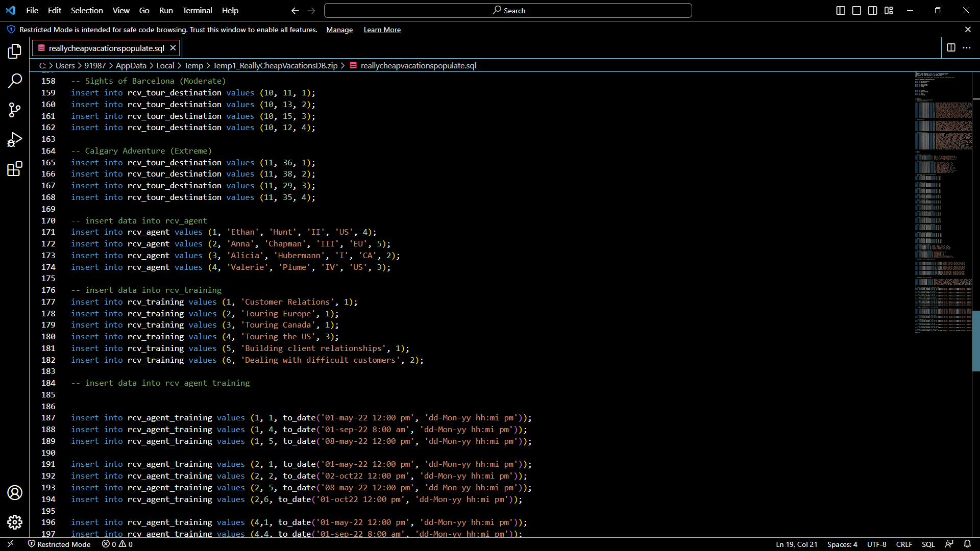
Task: Toggle the Primary Side Bar layout button
Action: click(841, 10)
